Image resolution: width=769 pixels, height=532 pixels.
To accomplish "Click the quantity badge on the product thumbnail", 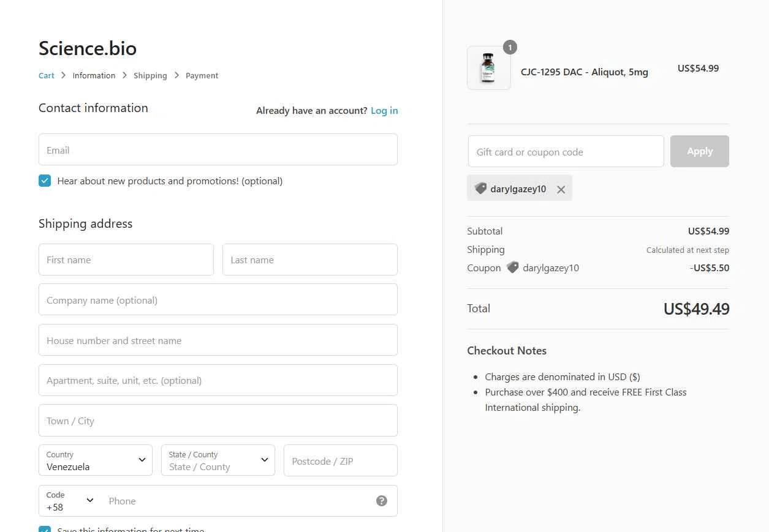I will [510, 47].
